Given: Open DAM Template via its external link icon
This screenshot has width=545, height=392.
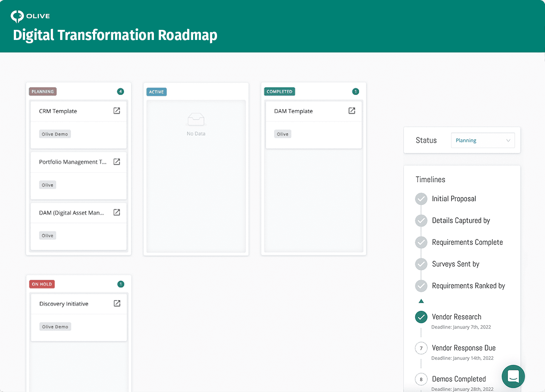Looking at the screenshot, I should pyautogui.click(x=352, y=111).
